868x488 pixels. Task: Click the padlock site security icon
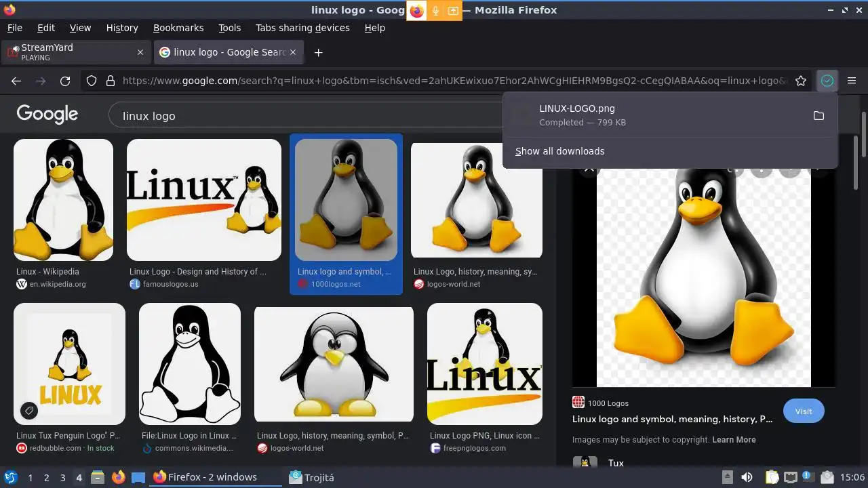pos(111,81)
